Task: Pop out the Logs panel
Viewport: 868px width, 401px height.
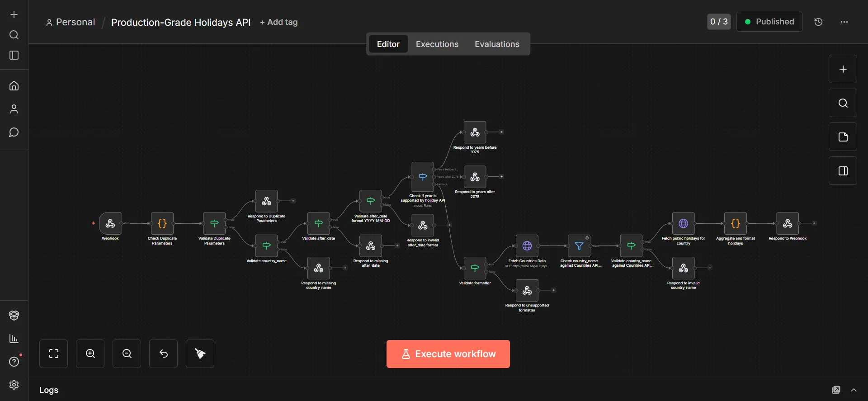Action: (x=836, y=390)
